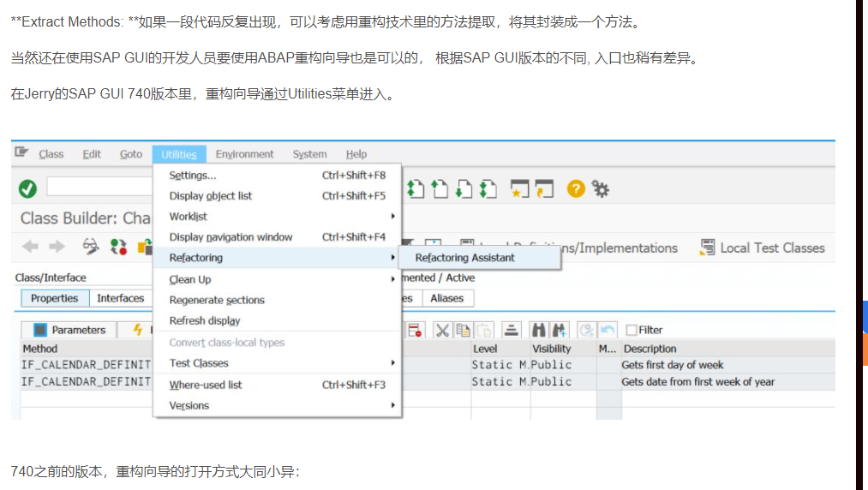The image size is (868, 490).
Task: Click the highlighted Utilities menu
Action: [x=179, y=154]
